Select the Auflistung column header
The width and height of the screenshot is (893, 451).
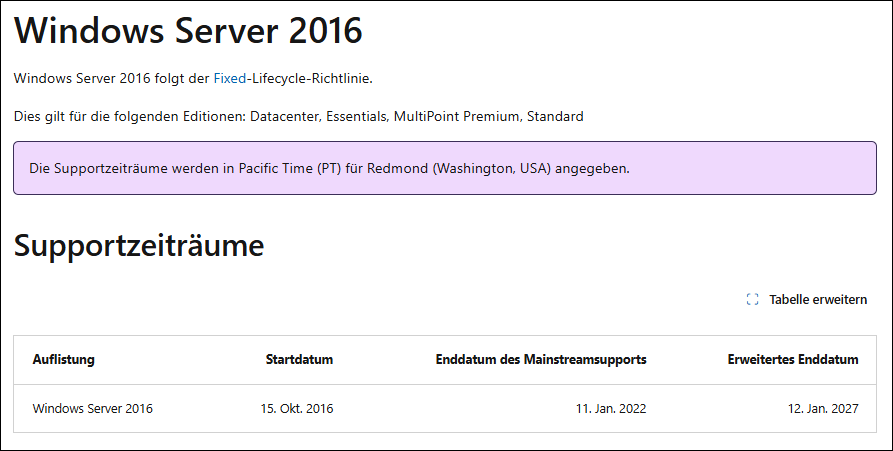(x=63, y=359)
